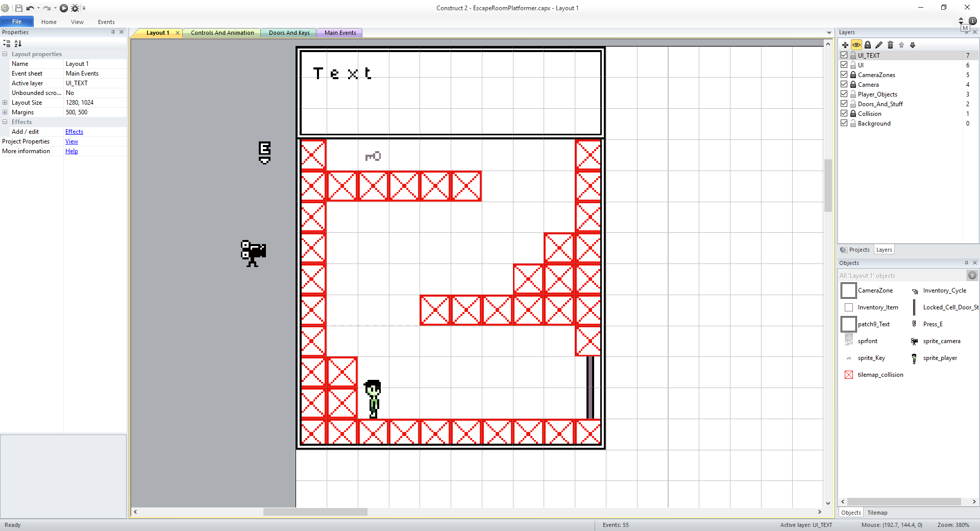Toggle Camera layer visibility checkbox

tap(844, 84)
